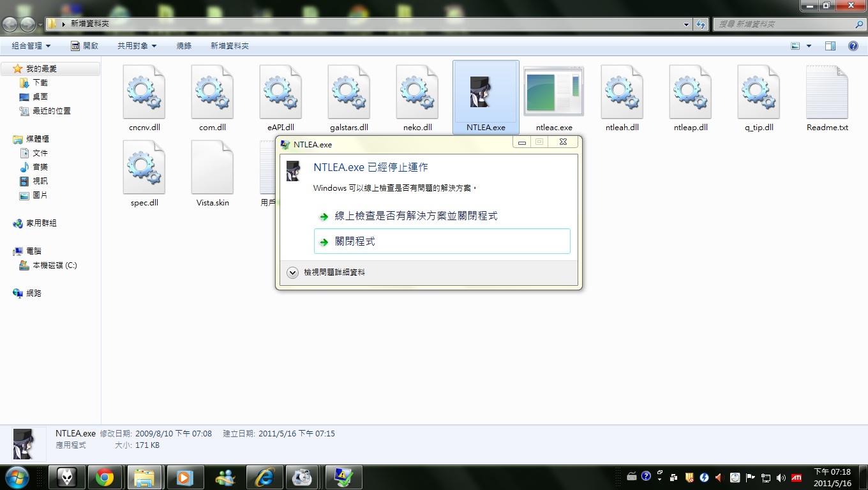The height and width of the screenshot is (490, 868).
Task: Open Google Chrome from the taskbar
Action: pos(105,477)
